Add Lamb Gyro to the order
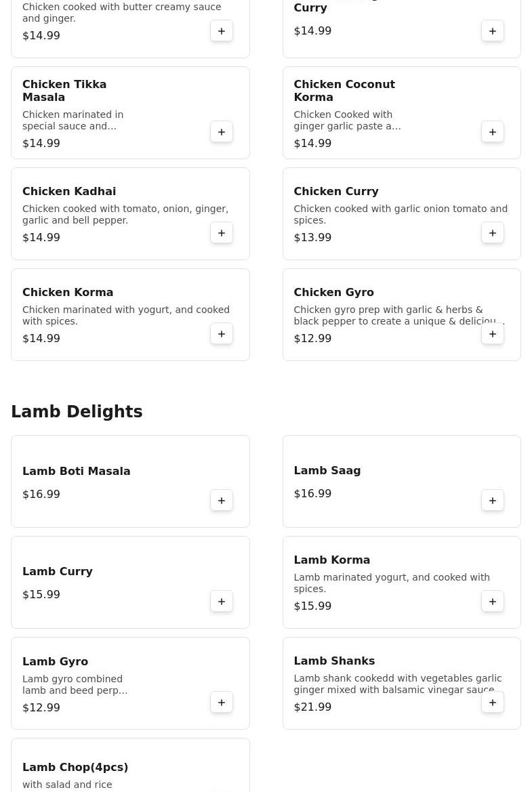Viewport: 532px width, 792px height. tap(222, 702)
